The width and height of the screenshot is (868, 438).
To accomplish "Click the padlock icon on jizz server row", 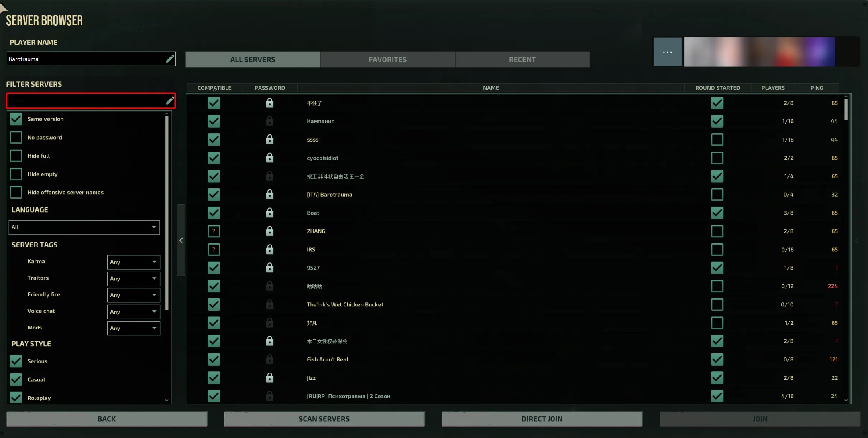I will [x=270, y=377].
